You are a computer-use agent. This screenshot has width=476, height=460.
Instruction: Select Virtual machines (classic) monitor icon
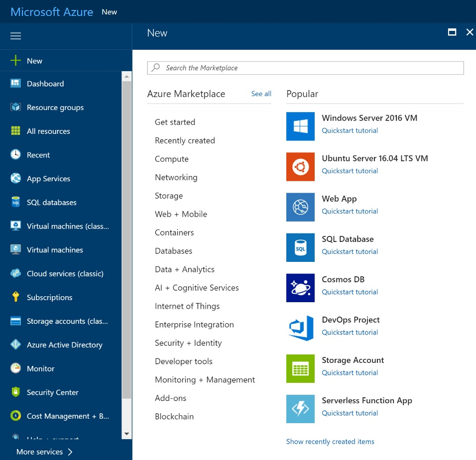click(15, 226)
